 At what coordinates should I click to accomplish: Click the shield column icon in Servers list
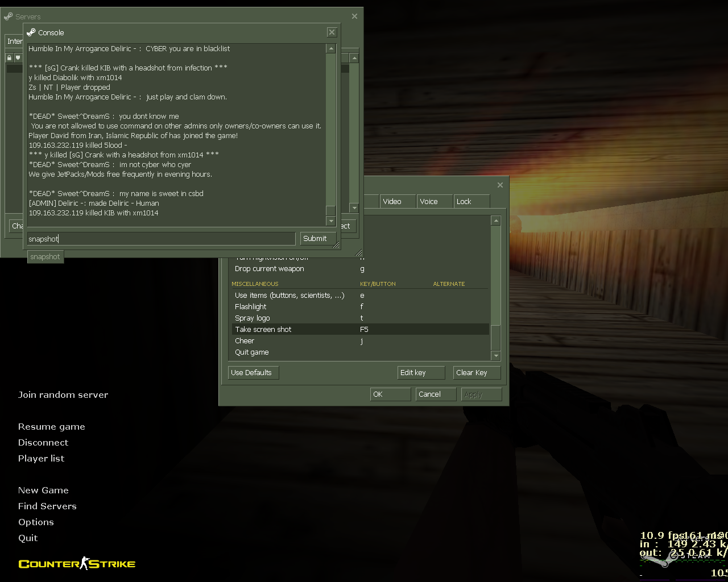[18, 57]
